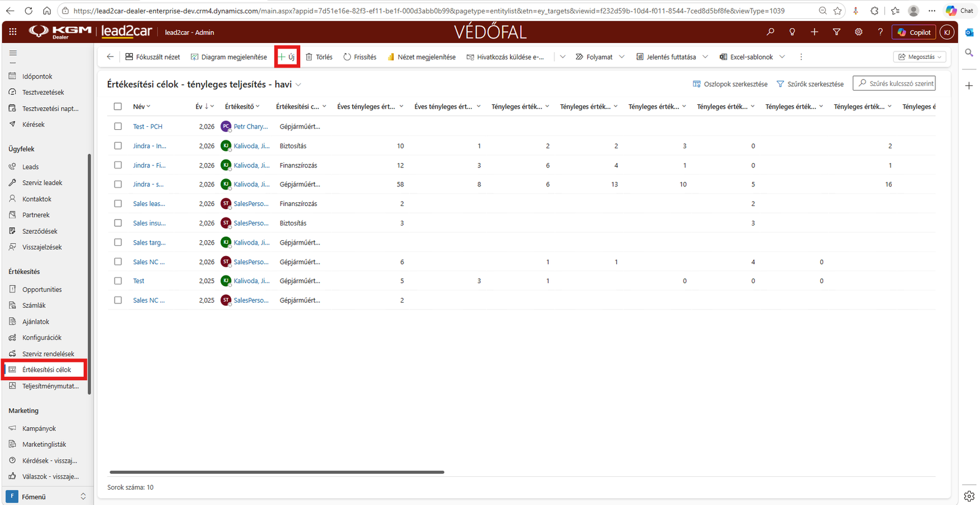Open the search magnifier in header
This screenshot has width=980, height=505.
[771, 32]
